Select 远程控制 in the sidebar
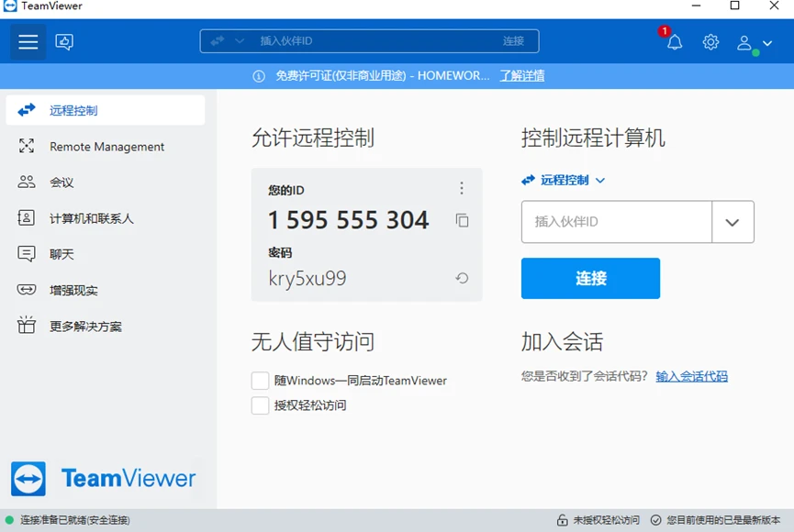 [106, 110]
